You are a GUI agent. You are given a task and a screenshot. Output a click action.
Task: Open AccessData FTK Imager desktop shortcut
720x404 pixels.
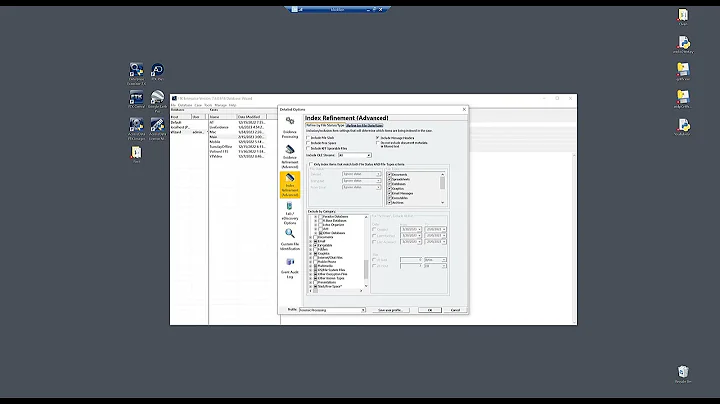[136, 129]
